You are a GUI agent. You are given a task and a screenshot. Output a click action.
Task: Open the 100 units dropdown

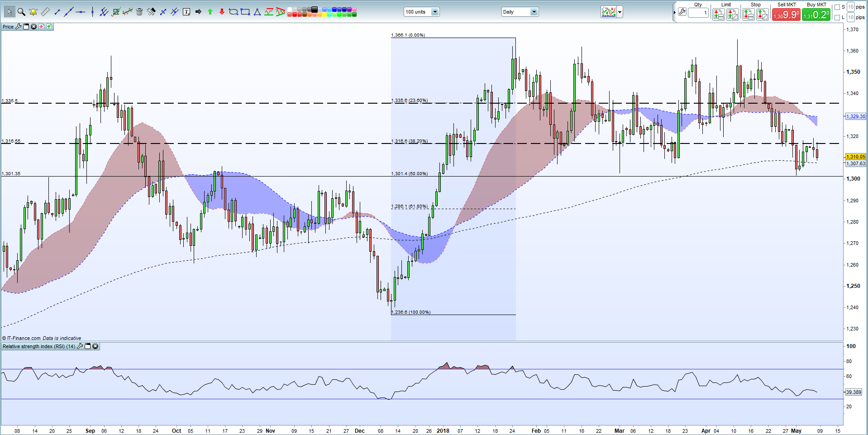(x=435, y=12)
